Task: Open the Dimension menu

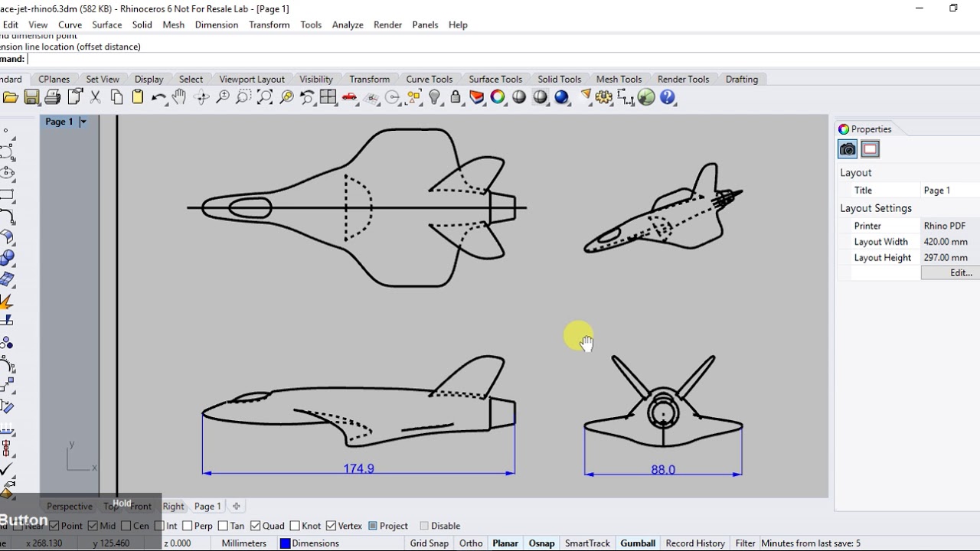Action: (x=217, y=24)
